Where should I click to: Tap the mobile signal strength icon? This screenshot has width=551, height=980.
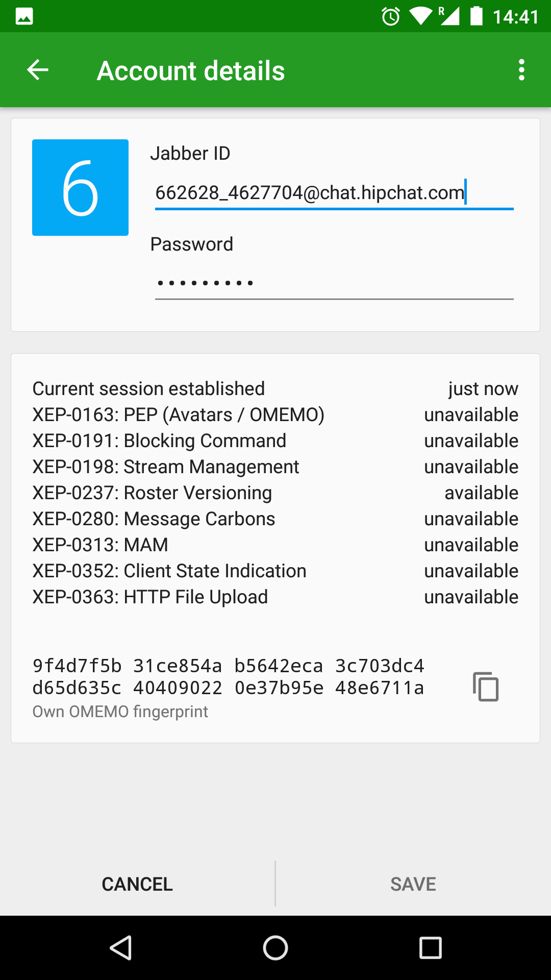pos(449,16)
